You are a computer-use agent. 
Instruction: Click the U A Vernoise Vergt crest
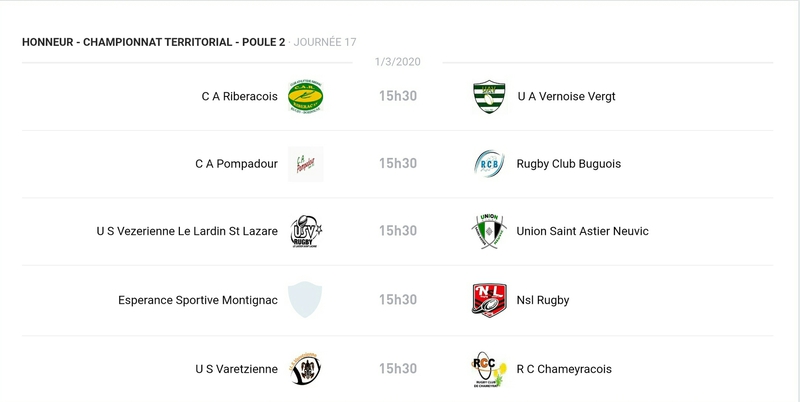pyautogui.click(x=489, y=96)
